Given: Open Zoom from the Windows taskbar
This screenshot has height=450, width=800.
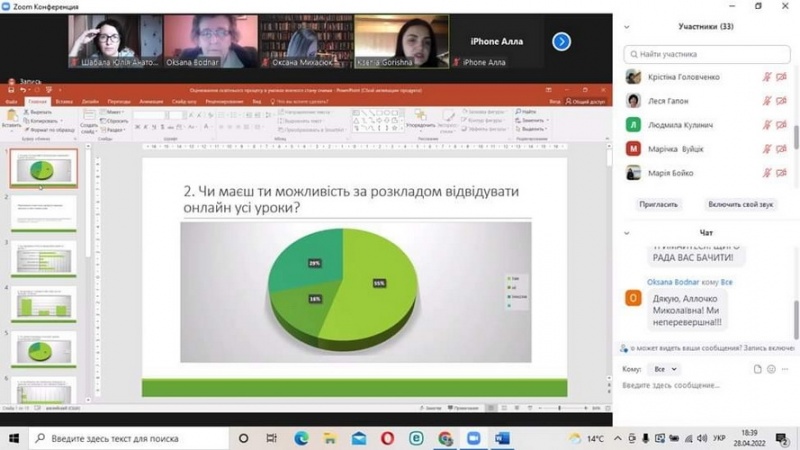Looking at the screenshot, I should click(x=474, y=438).
